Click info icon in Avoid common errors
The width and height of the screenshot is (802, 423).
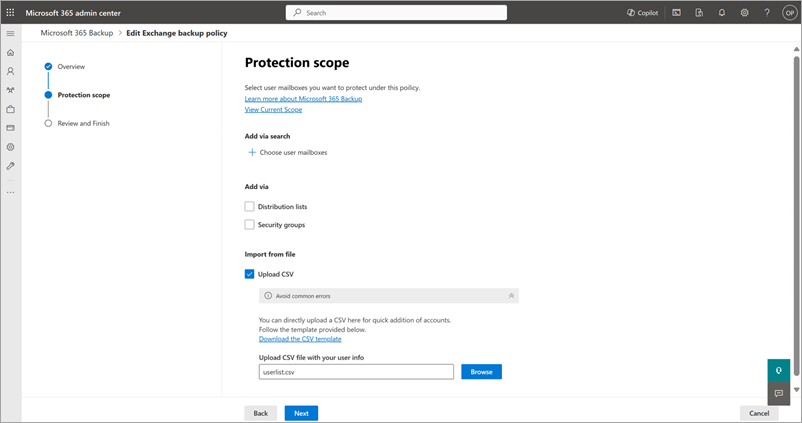[x=268, y=296]
